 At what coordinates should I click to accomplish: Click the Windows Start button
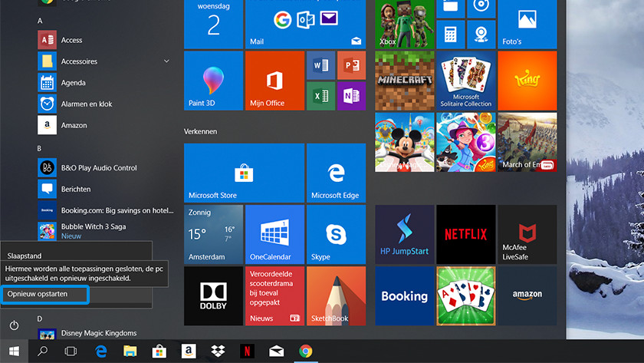14,351
